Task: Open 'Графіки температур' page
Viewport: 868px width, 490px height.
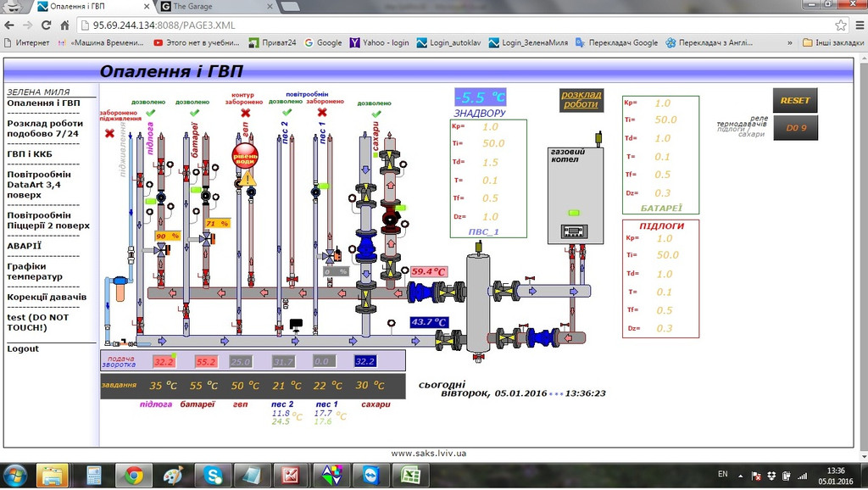Action: 34,271
